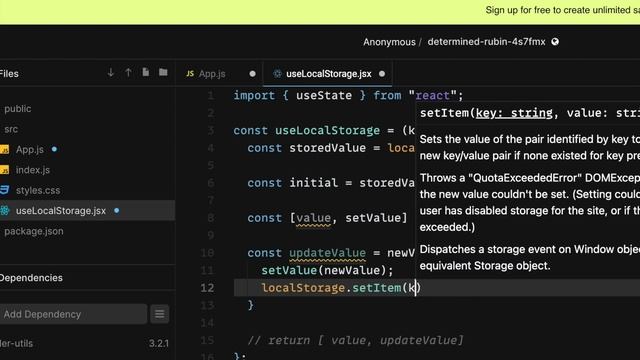Click the JS icon on the App.js tab
640x360 pixels.
pos(190,74)
